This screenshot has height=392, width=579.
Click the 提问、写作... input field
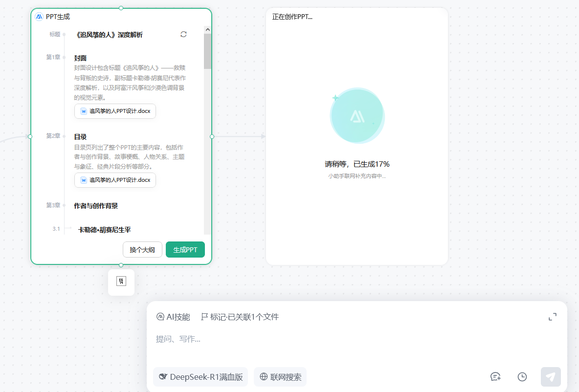pos(356,339)
